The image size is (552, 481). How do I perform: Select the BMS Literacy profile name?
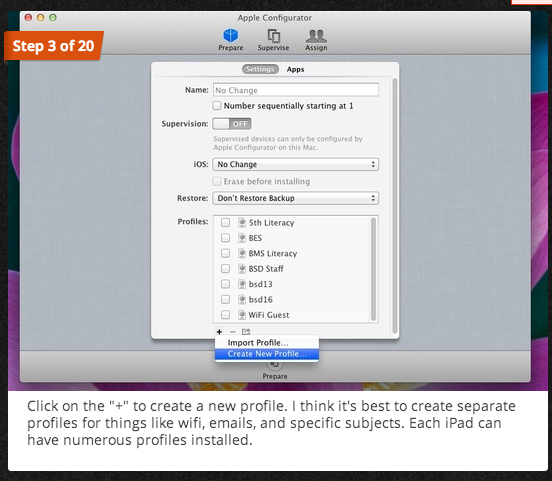tap(273, 254)
